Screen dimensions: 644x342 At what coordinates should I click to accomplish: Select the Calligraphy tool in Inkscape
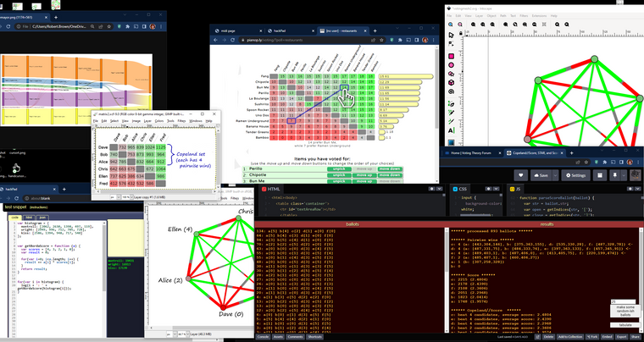tap(451, 121)
